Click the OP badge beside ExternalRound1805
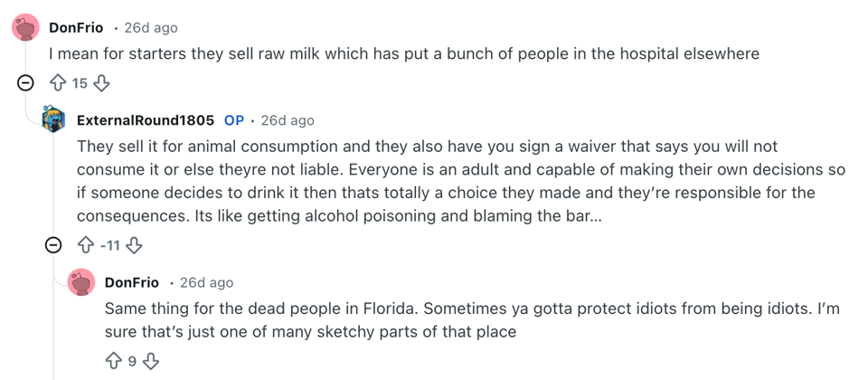Viewport: 868px width, 380px height. [234, 120]
